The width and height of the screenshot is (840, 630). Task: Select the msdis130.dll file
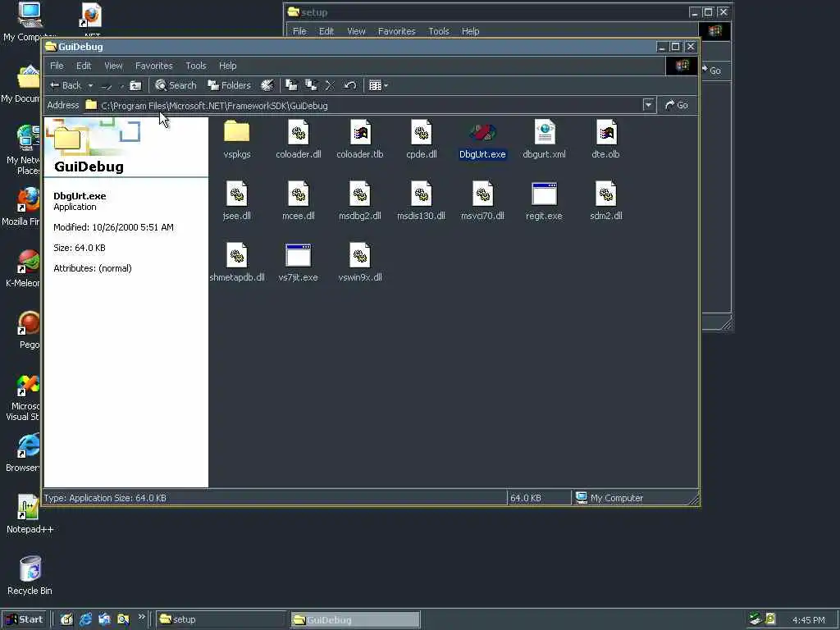pos(422,201)
